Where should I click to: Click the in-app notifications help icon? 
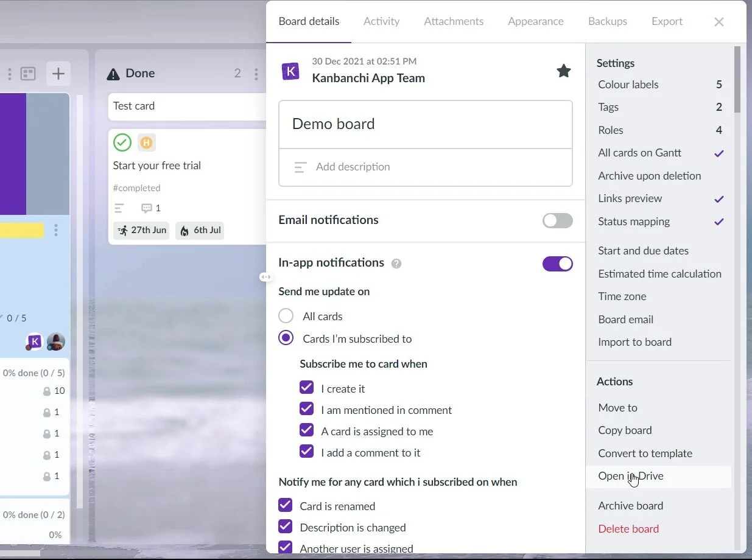click(x=396, y=264)
